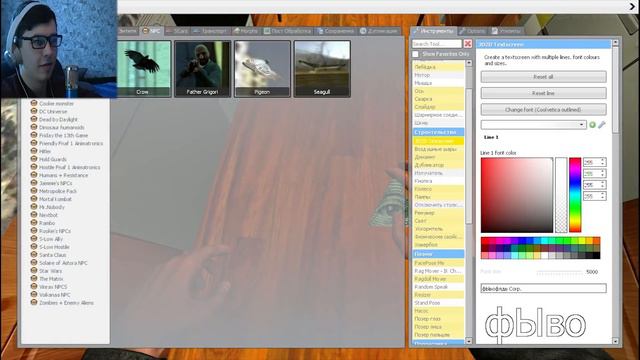Click the alpha transparency bar

[x=561, y=195]
